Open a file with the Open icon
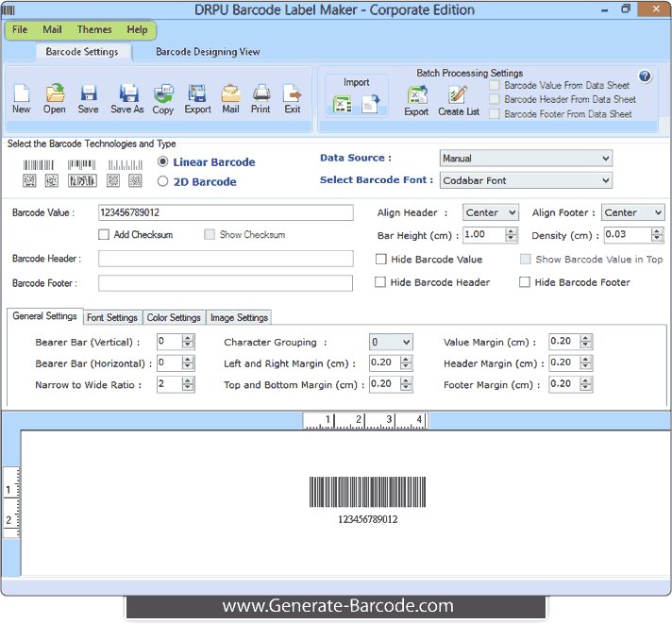The height and width of the screenshot is (624, 672). pos(55,93)
